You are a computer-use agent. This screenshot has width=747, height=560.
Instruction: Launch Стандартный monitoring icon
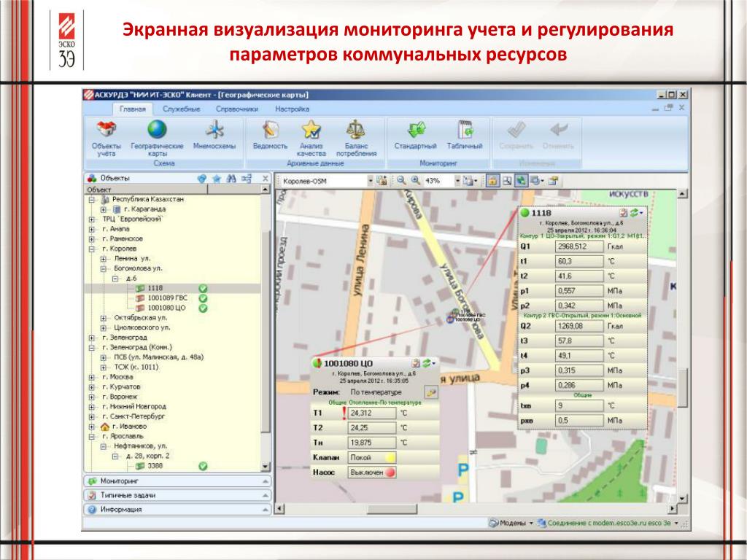click(415, 135)
